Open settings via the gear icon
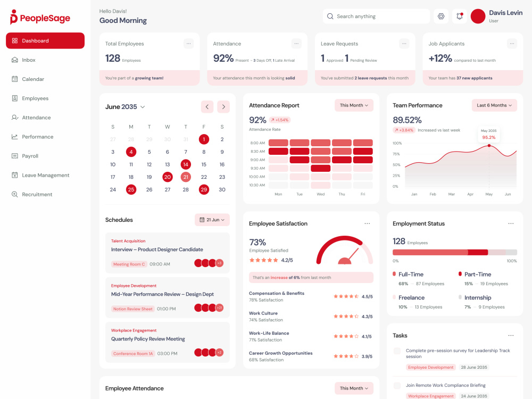The width and height of the screenshot is (532, 399). pos(440,16)
